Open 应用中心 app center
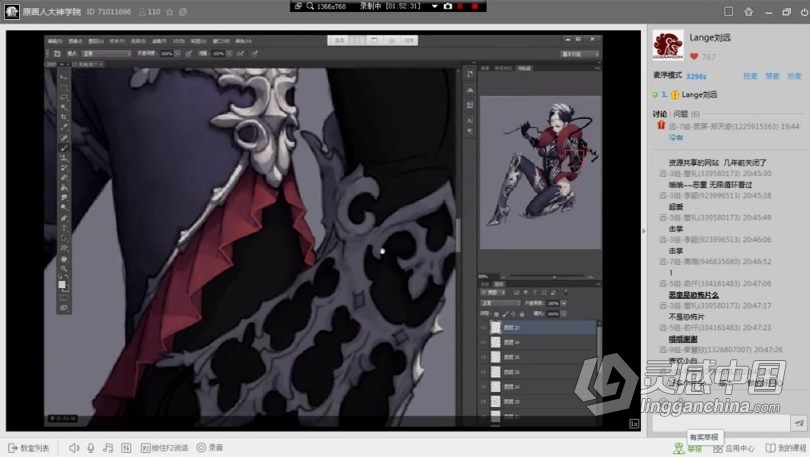Viewport: 810px width, 457px height. coord(734,448)
